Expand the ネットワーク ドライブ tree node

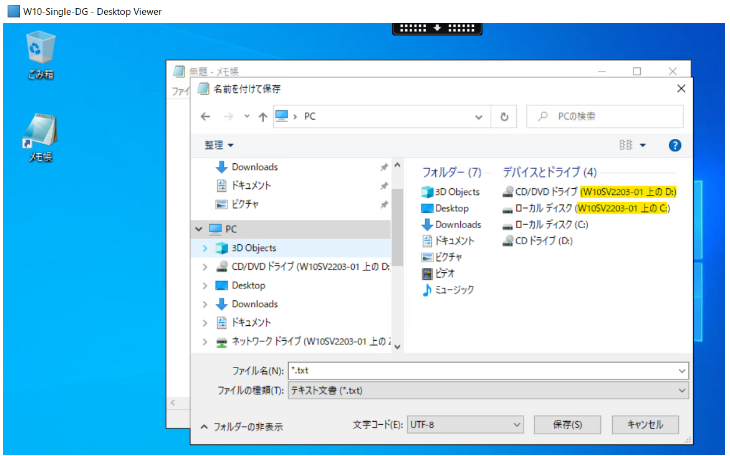[205, 341]
